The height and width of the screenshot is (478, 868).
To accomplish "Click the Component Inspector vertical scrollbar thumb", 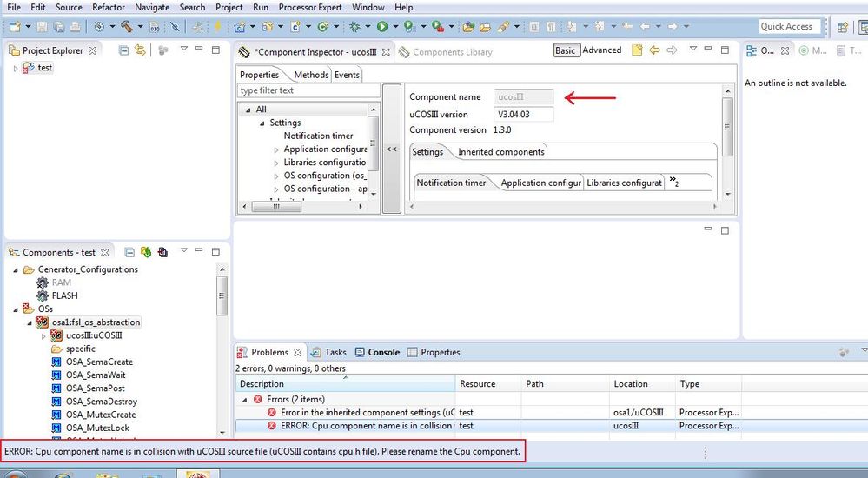I will click(x=727, y=127).
